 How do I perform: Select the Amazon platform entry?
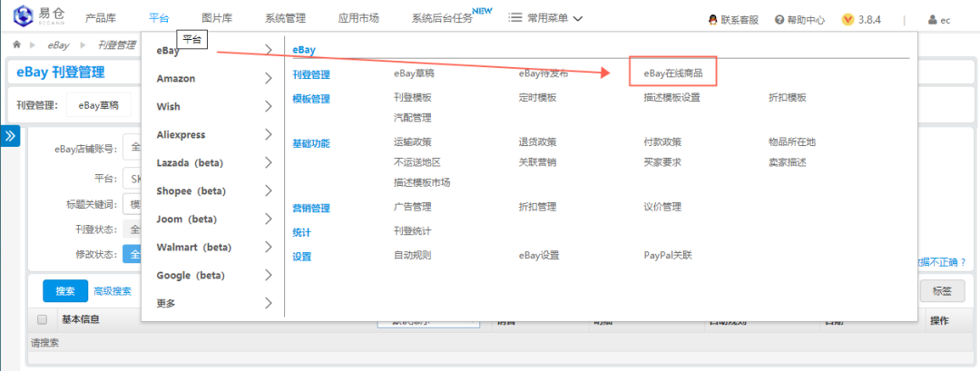tap(176, 79)
